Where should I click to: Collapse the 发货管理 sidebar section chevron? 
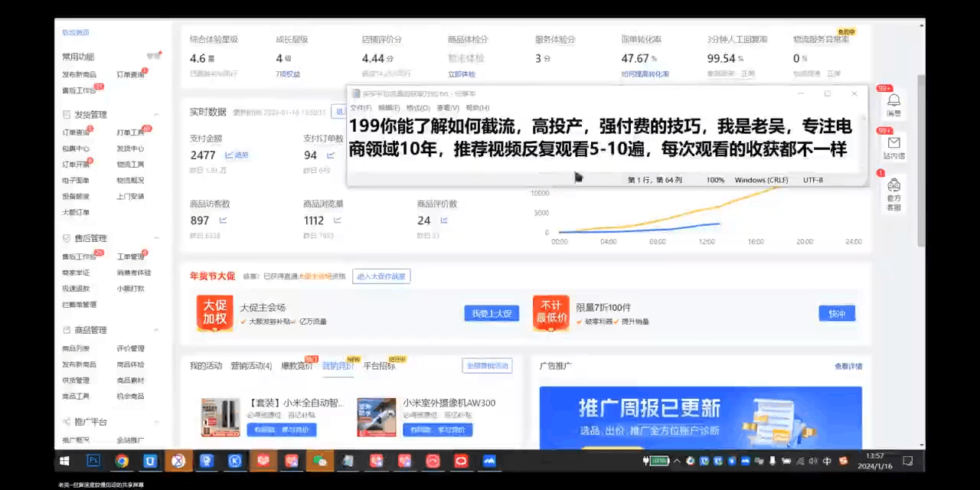pyautogui.click(x=157, y=115)
